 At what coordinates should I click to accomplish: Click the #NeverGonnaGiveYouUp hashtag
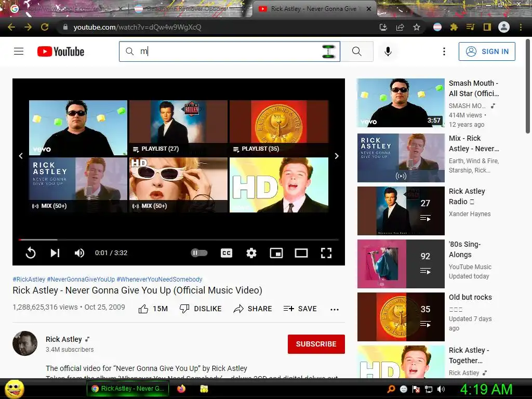point(81,279)
